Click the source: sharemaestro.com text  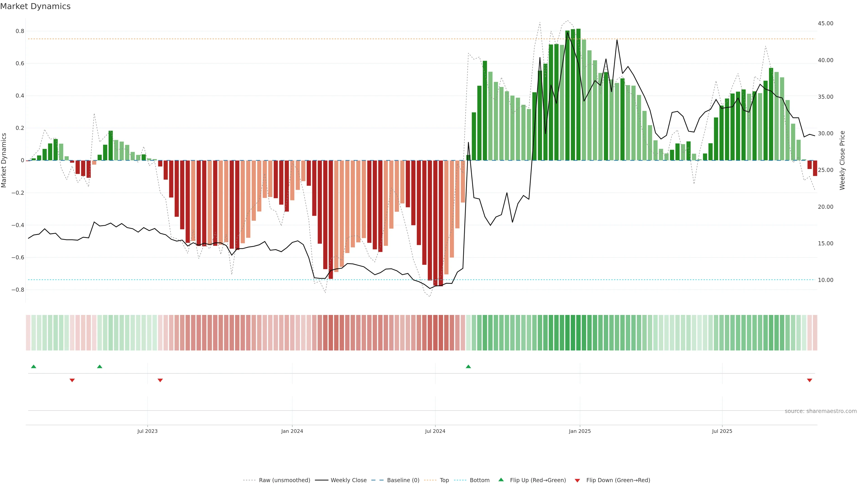[x=821, y=411]
